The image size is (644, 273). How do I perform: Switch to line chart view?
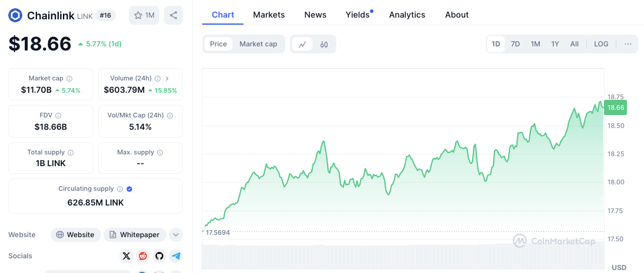[x=302, y=44]
